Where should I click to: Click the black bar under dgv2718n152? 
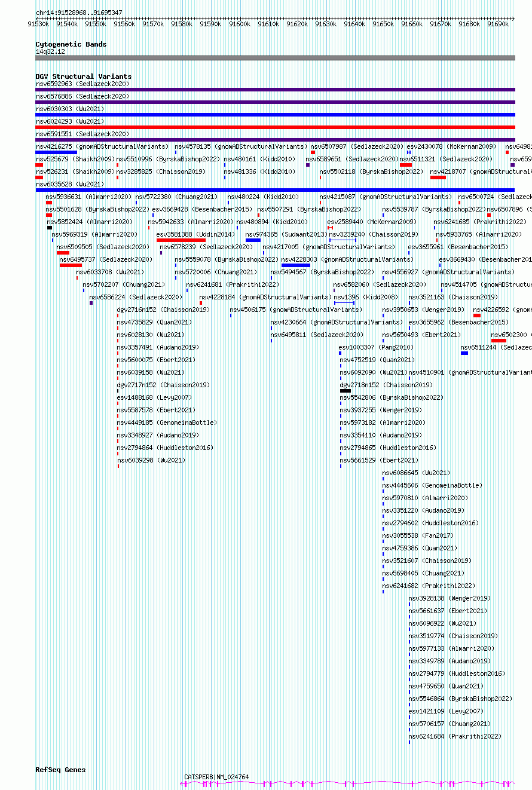tap(346, 391)
